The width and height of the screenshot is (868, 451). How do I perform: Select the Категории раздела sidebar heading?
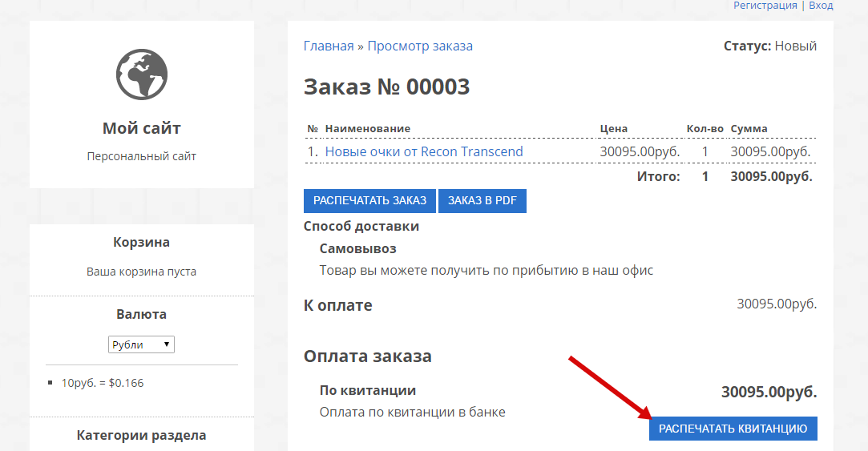click(x=142, y=435)
